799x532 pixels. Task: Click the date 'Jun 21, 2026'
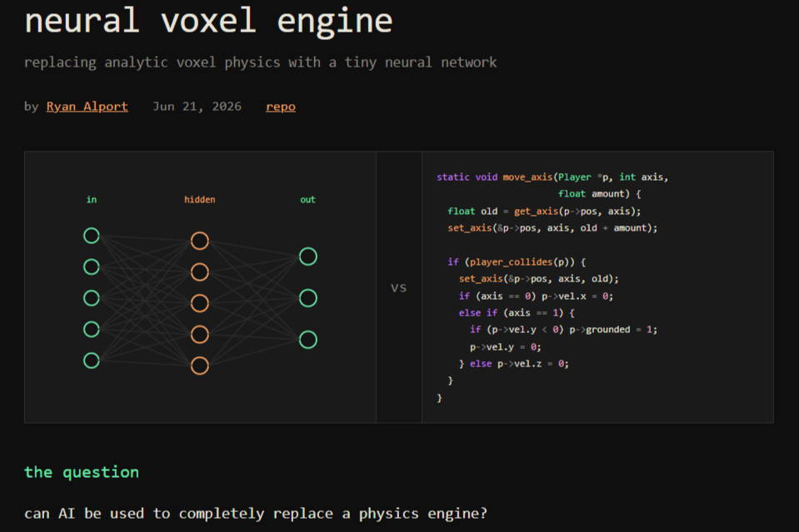coord(197,107)
